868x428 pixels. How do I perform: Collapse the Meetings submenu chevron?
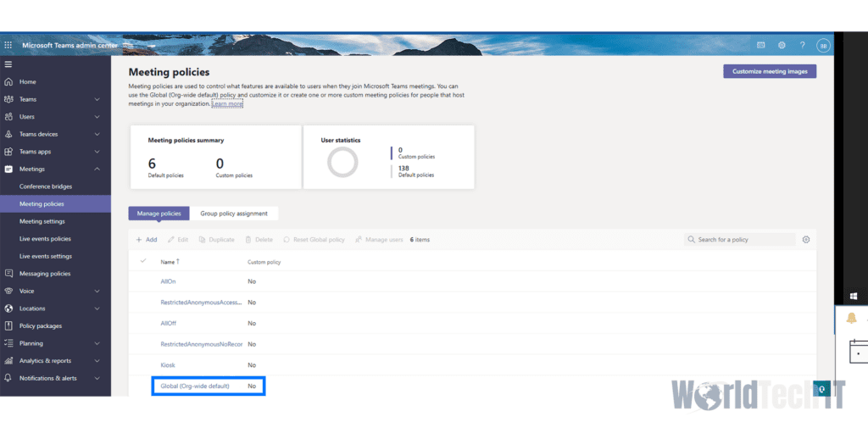pyautogui.click(x=97, y=169)
